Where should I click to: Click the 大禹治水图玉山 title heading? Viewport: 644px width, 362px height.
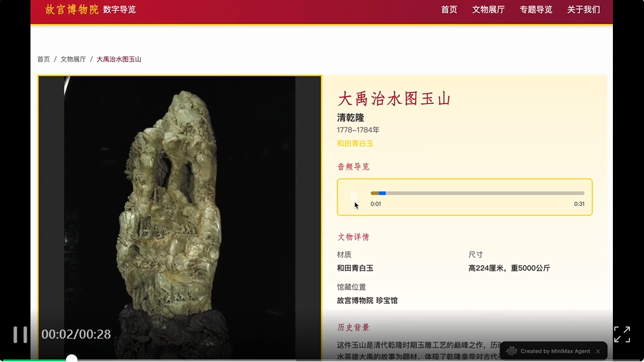click(x=394, y=98)
